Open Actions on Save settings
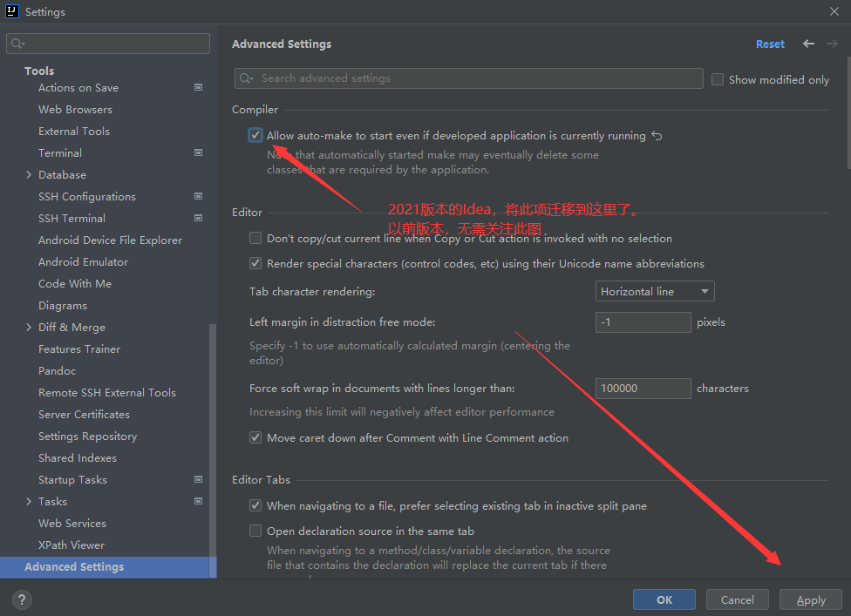 (78, 88)
